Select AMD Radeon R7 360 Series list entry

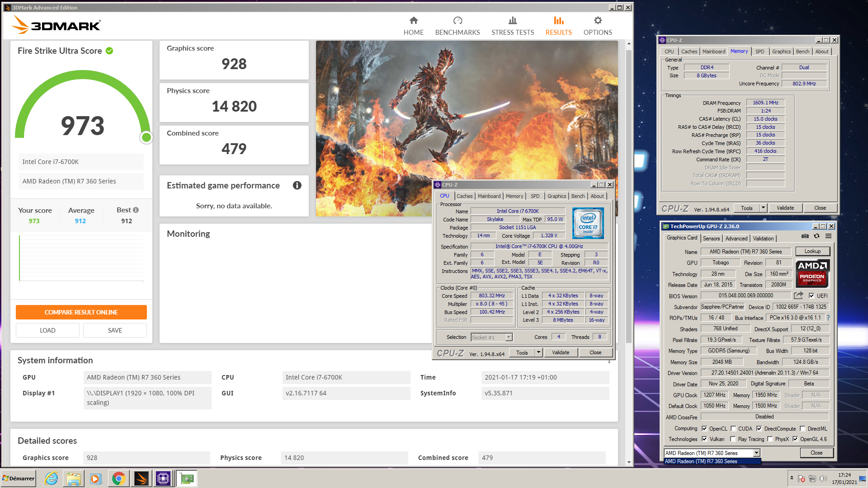tap(712, 461)
